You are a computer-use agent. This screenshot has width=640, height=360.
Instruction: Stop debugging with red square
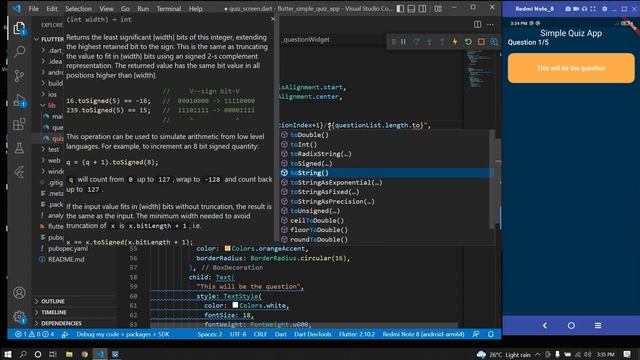pos(481,42)
